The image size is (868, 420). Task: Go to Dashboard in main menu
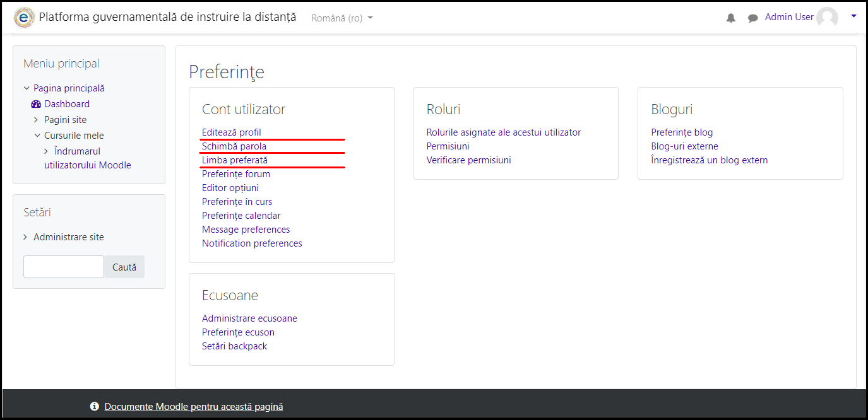pyautogui.click(x=67, y=104)
